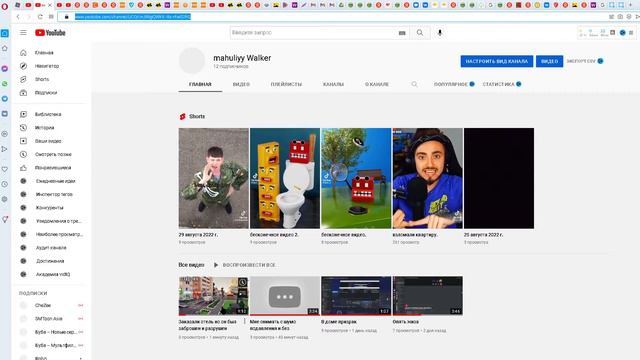Open video В доме призрак thumbnail
Viewport: 640px width, 360px height.
356,296
